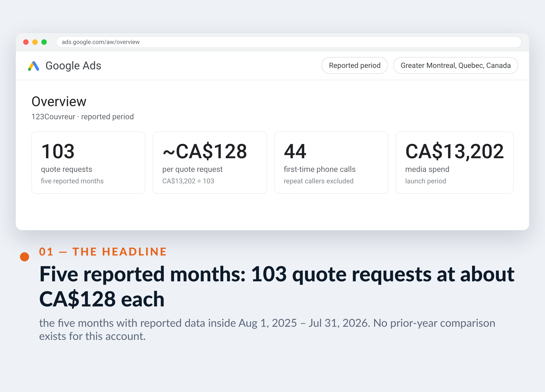This screenshot has width=545, height=392.
Task: Click the '01 — THE HEADLINE' label
Action: pos(103,252)
